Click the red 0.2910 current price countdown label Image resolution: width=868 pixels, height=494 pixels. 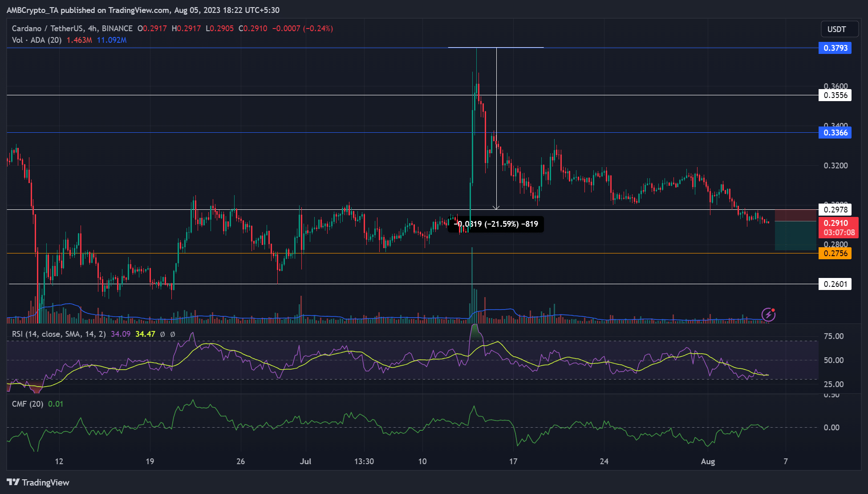point(839,228)
